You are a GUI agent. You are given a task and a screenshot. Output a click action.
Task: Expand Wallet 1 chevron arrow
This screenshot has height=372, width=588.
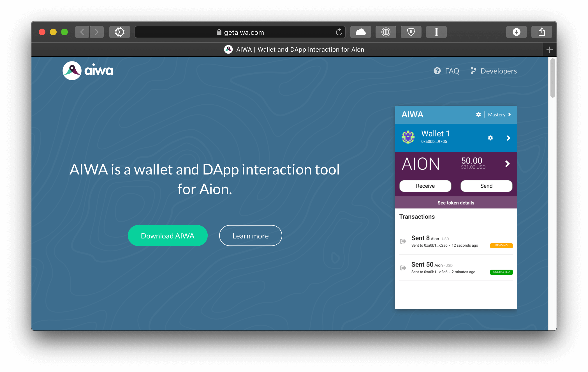point(508,138)
